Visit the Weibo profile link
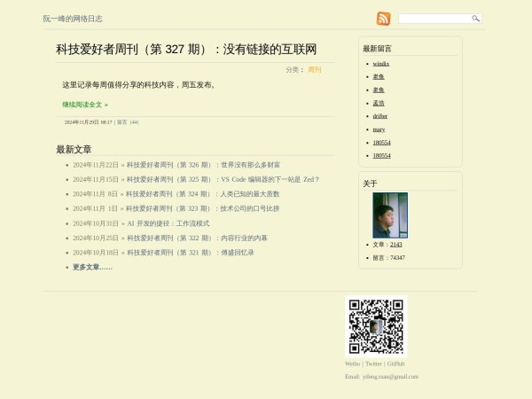This screenshot has height=399, width=532. (x=352, y=364)
